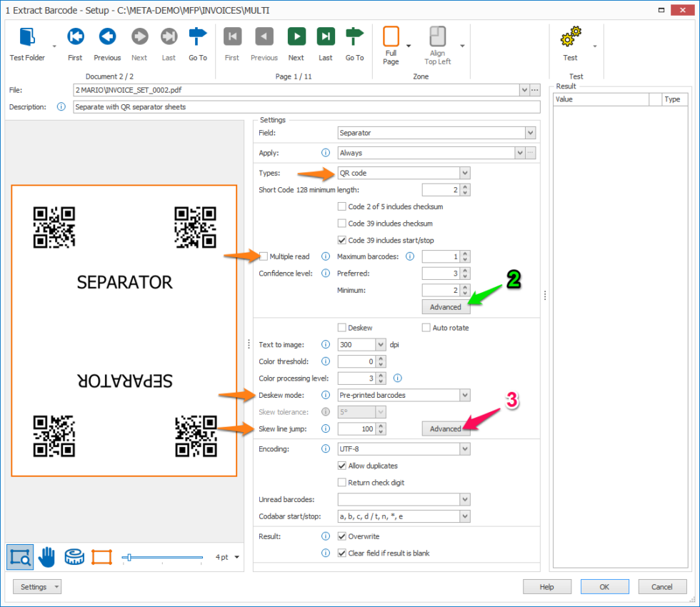Run the Test gear icon
Image resolution: width=700 pixels, height=607 pixels.
tap(570, 36)
